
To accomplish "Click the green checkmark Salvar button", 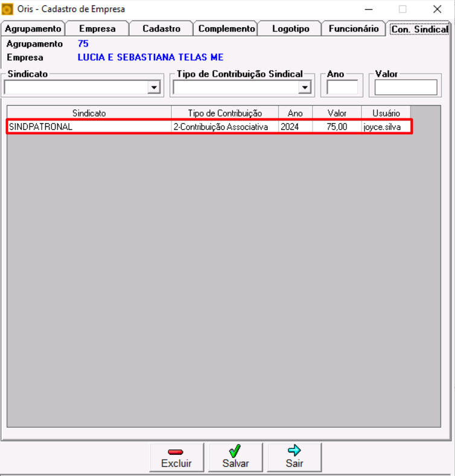I will (x=235, y=457).
